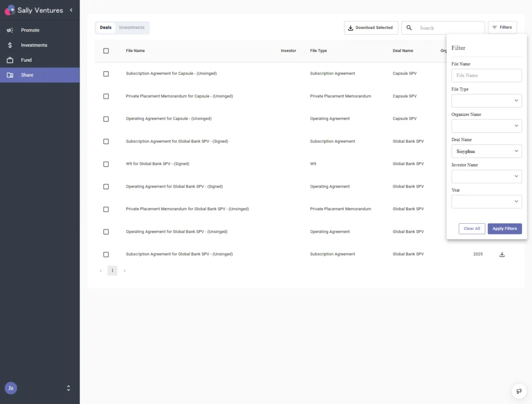This screenshot has width=532, height=404.
Task: Click the search magnifier icon
Action: click(x=409, y=28)
